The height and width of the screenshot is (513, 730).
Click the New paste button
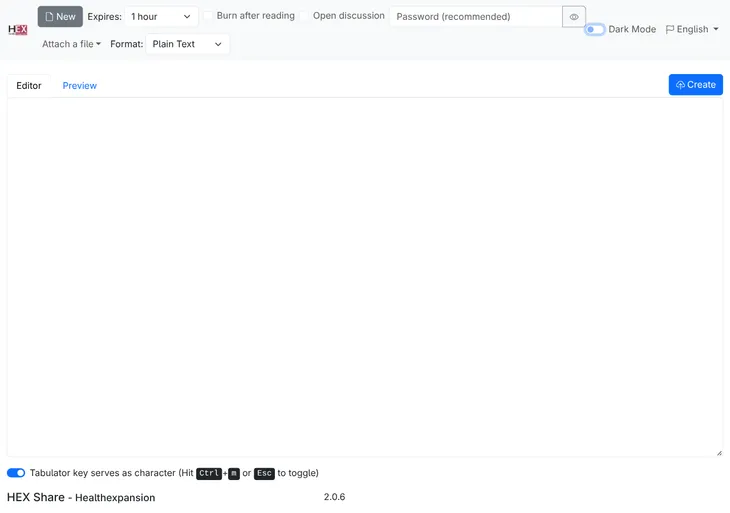click(60, 17)
